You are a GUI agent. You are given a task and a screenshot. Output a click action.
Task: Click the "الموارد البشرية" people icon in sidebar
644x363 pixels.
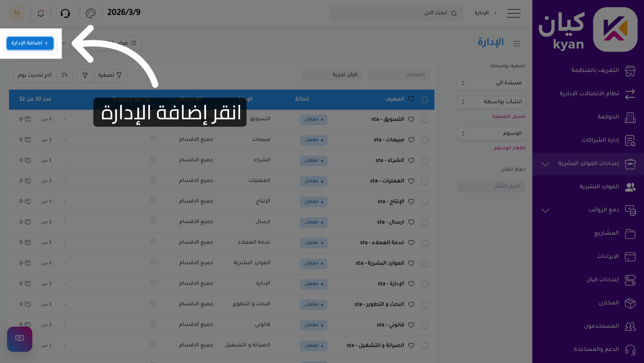point(630,187)
